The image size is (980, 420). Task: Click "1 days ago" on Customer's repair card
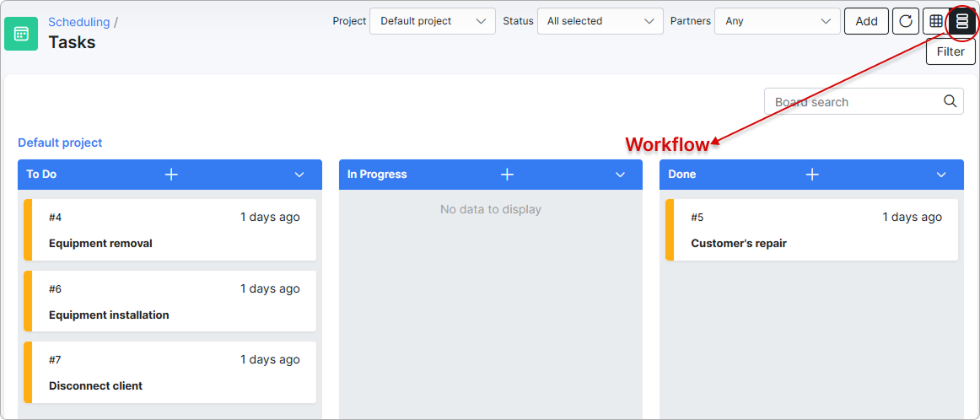912,217
